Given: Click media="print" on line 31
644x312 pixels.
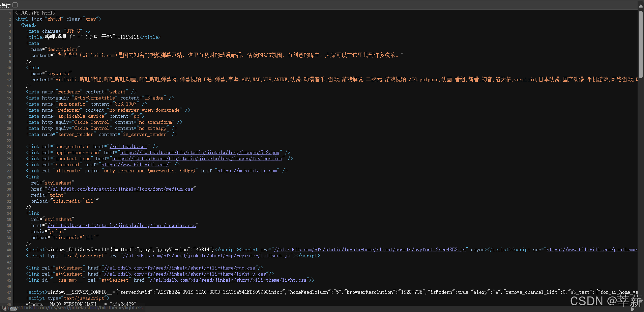Looking at the screenshot, I should (49, 195).
